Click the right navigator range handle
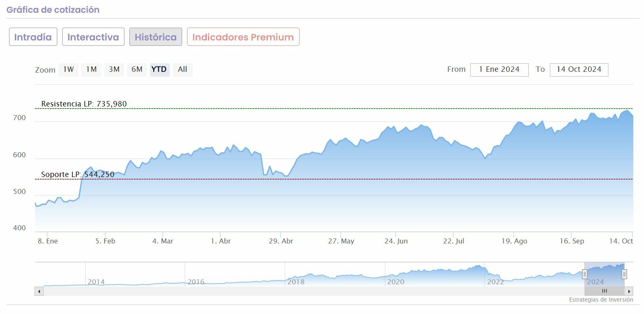Screen dimensions: 644x314 coord(624,274)
